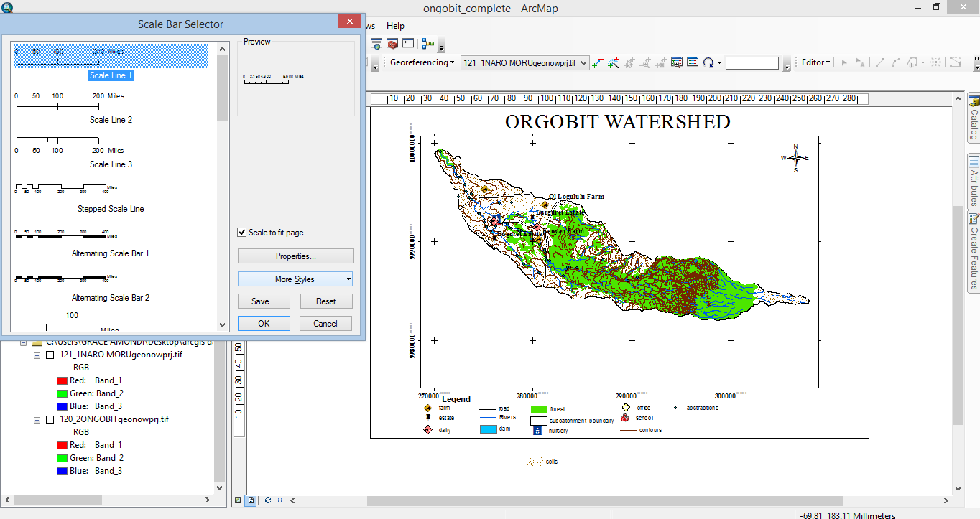Open the Help menu
Viewport: 980px width, 519px height.
395,25
